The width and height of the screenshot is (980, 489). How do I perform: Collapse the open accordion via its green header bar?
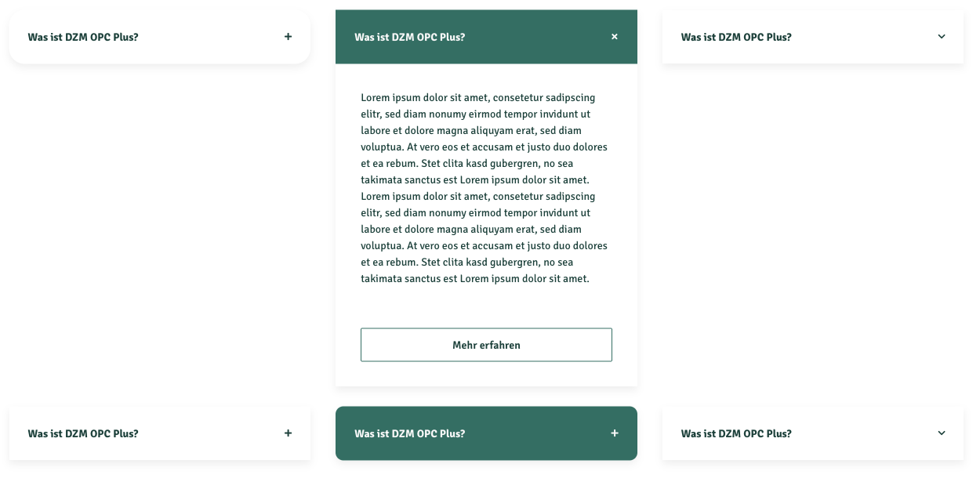click(x=533, y=37)
